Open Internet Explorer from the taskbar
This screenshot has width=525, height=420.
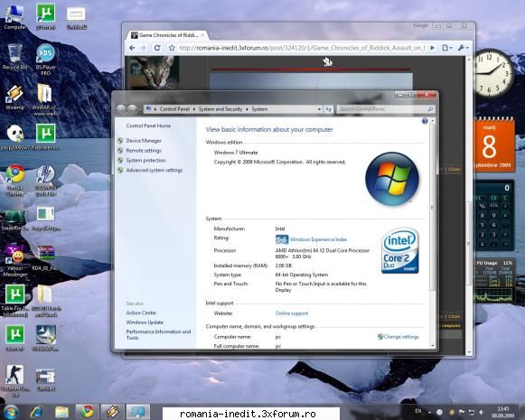coord(36,412)
